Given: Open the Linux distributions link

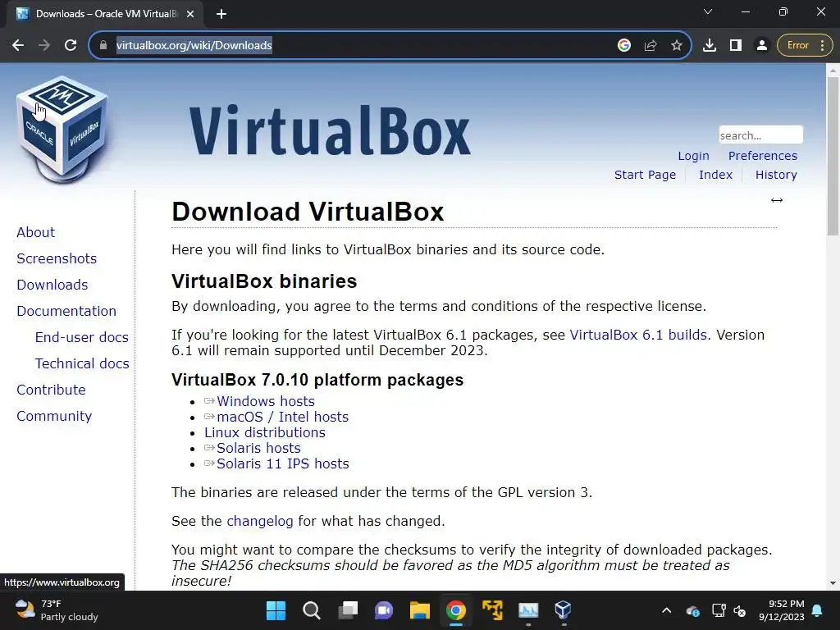Looking at the screenshot, I should [x=265, y=432].
